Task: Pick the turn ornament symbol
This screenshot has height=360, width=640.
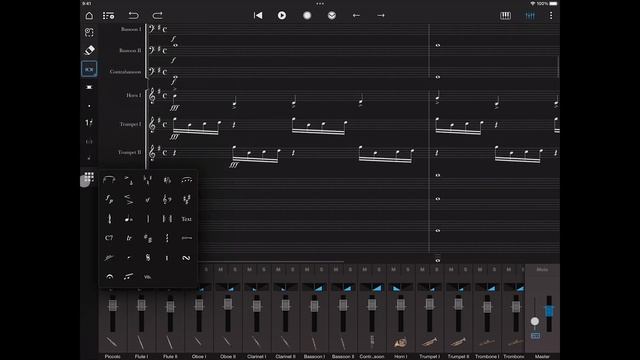Action: pos(186,258)
